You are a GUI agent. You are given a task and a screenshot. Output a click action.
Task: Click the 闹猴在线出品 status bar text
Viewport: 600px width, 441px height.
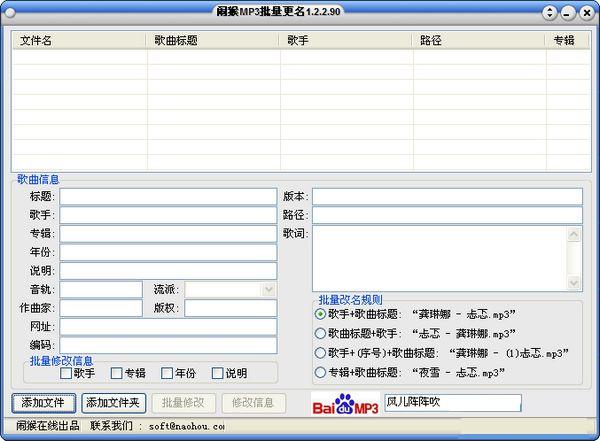click(48, 426)
